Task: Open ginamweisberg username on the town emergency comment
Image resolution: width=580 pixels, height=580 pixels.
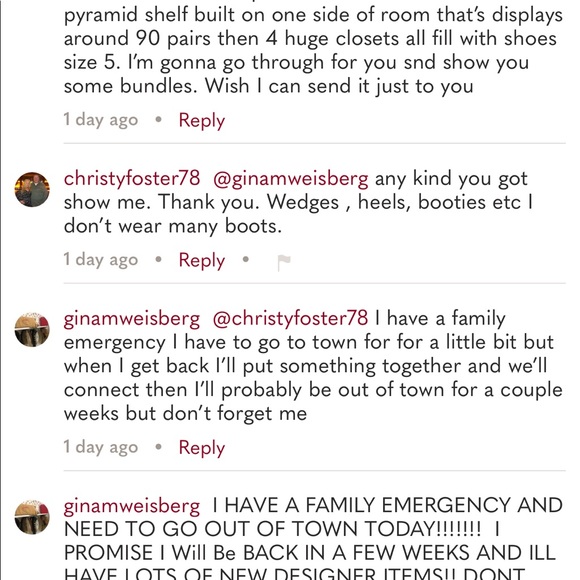Action: [132, 319]
